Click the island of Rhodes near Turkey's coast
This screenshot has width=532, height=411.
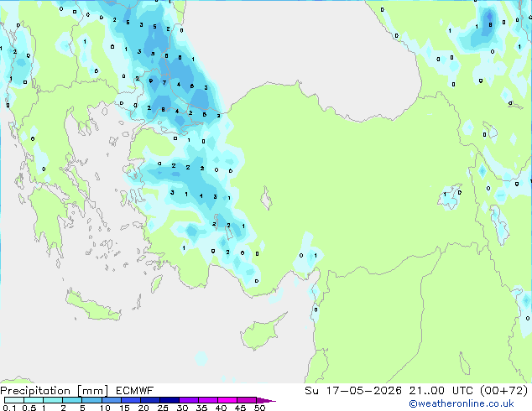[x=156, y=284]
